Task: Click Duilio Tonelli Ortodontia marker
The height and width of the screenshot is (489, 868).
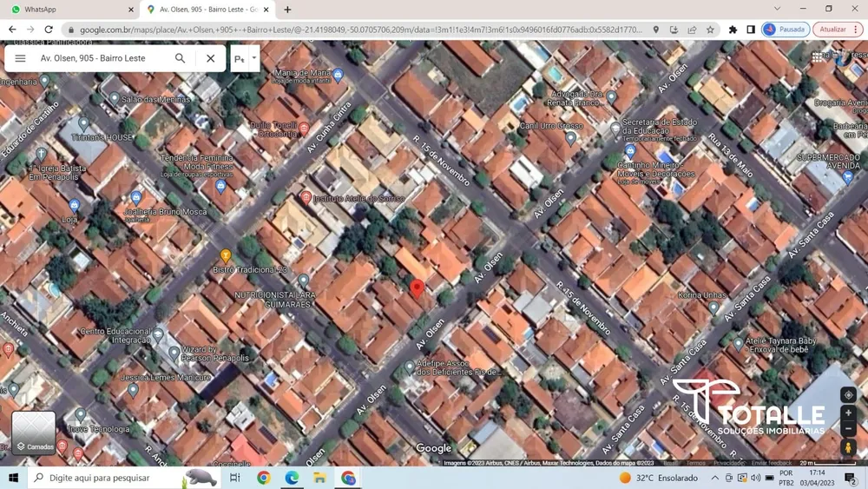Action: pos(304,129)
